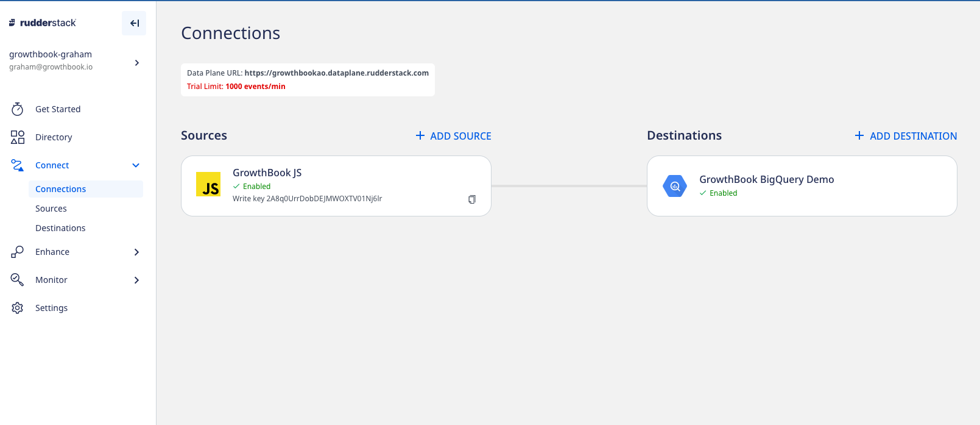This screenshot has width=980, height=425.
Task: Expand the growthbook-graham workspace chevron
Action: click(x=137, y=63)
